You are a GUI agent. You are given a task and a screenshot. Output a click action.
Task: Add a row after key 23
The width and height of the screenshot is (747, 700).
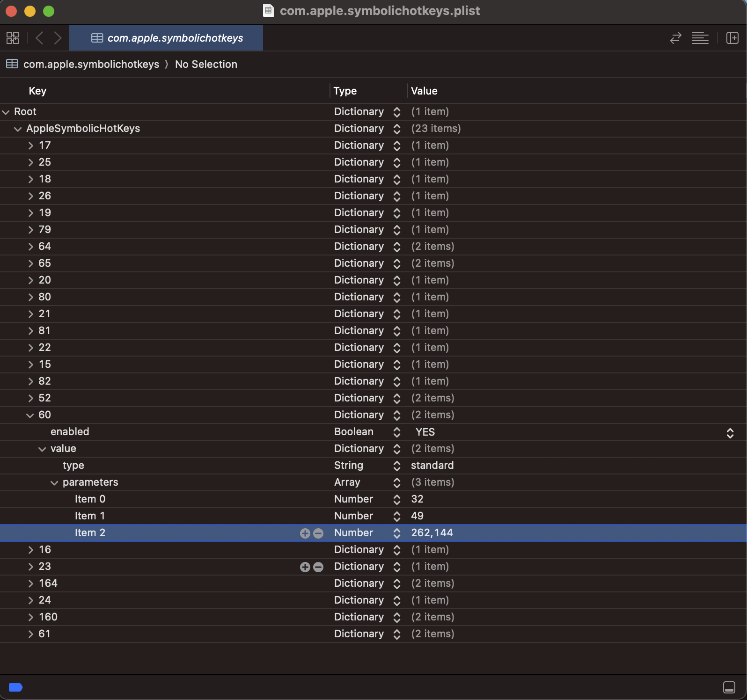[x=305, y=567]
